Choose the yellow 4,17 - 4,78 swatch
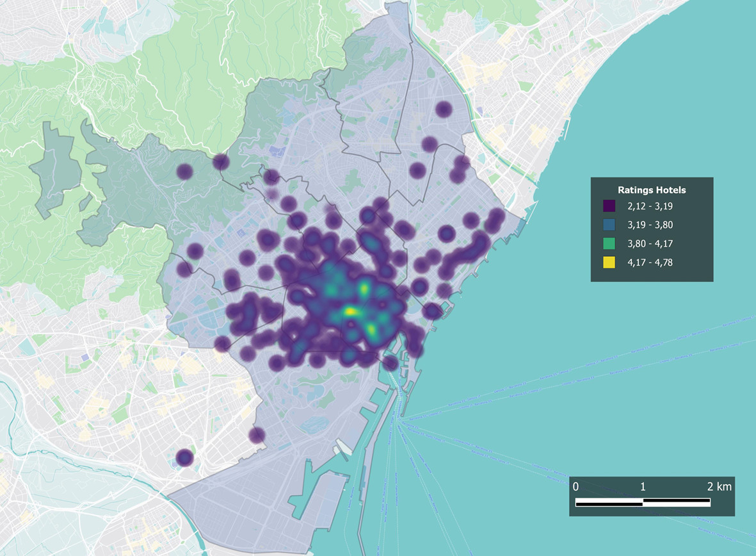756x556 pixels. pyautogui.click(x=609, y=263)
